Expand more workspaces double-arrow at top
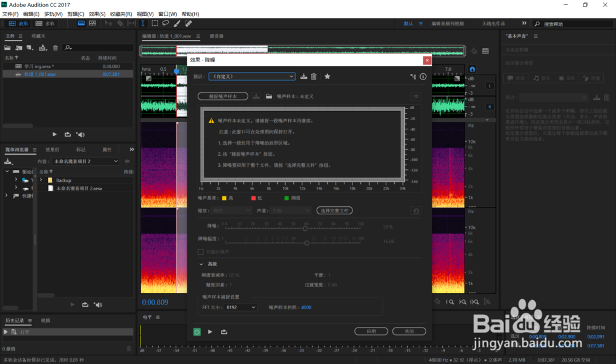The image size is (616, 364). tap(524, 23)
